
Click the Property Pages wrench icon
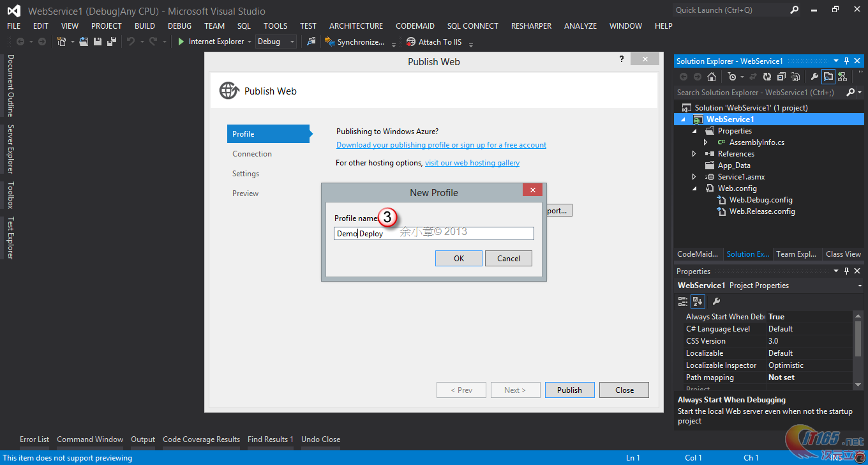(x=716, y=301)
